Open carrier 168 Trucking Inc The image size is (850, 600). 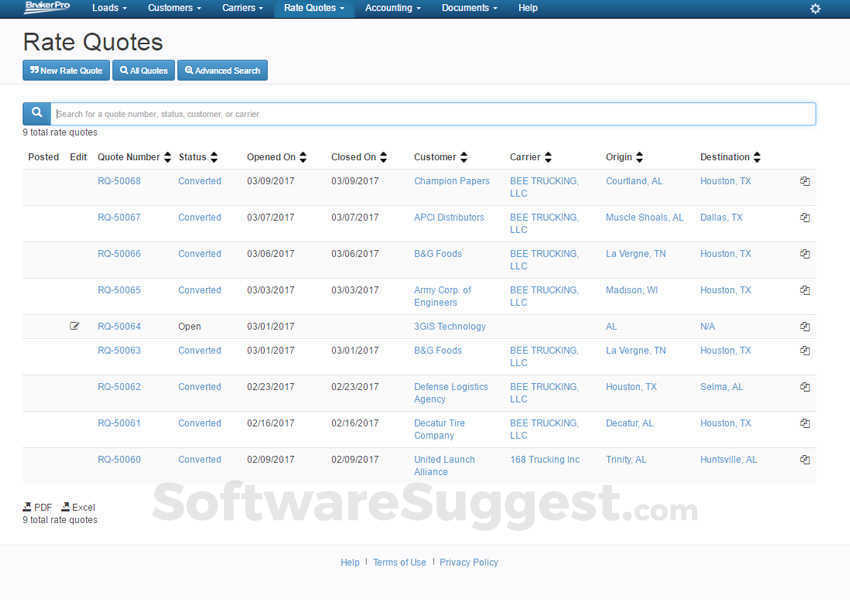(545, 460)
